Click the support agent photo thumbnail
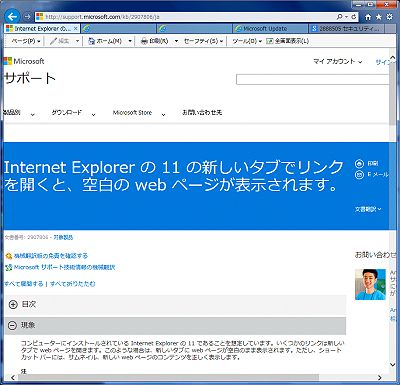This screenshot has width=400, height=385. click(370, 284)
